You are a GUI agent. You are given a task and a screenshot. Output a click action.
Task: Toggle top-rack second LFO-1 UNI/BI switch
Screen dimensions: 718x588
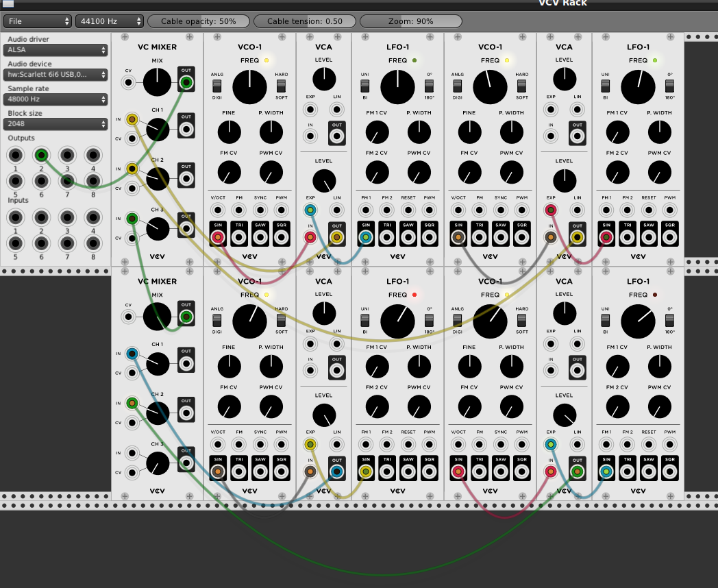pos(606,86)
